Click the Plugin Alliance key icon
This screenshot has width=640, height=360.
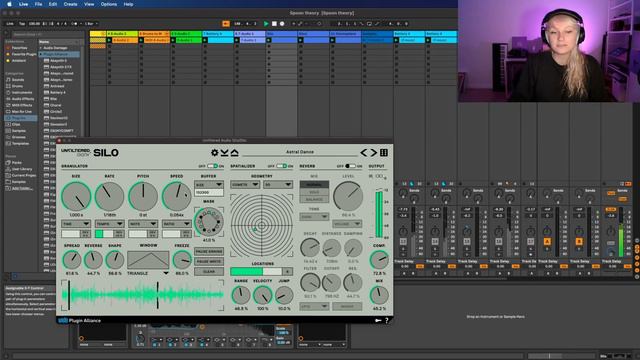pos(378,320)
